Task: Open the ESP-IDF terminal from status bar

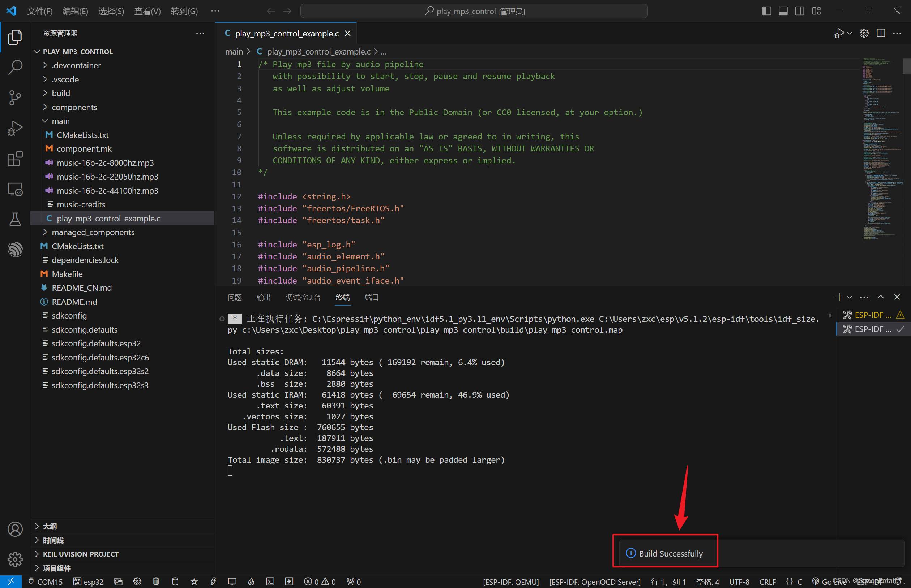Action: pos(270,581)
